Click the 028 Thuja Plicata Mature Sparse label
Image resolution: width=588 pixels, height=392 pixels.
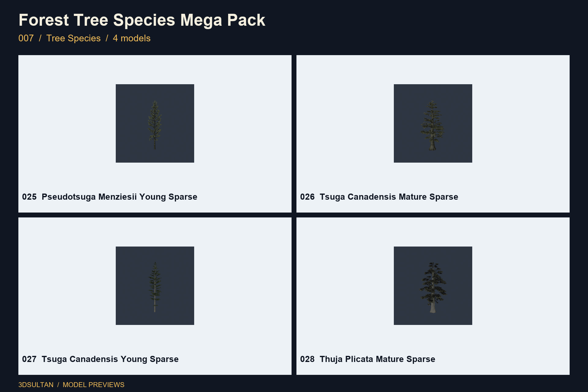coord(367,359)
